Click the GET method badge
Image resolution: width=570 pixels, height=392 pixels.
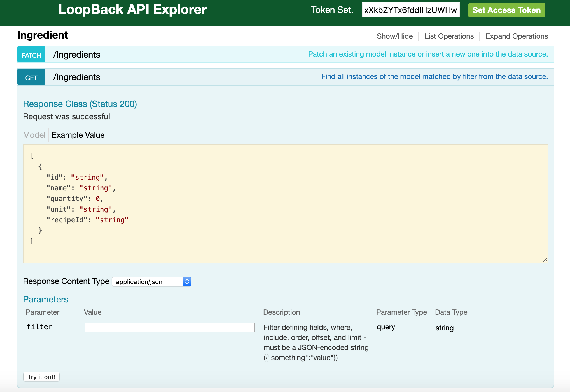coord(31,77)
